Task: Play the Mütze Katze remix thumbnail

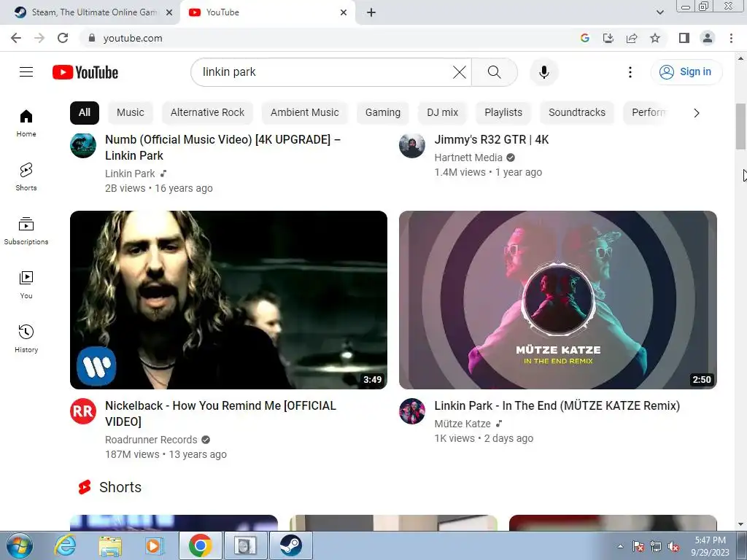Action: pos(558,300)
